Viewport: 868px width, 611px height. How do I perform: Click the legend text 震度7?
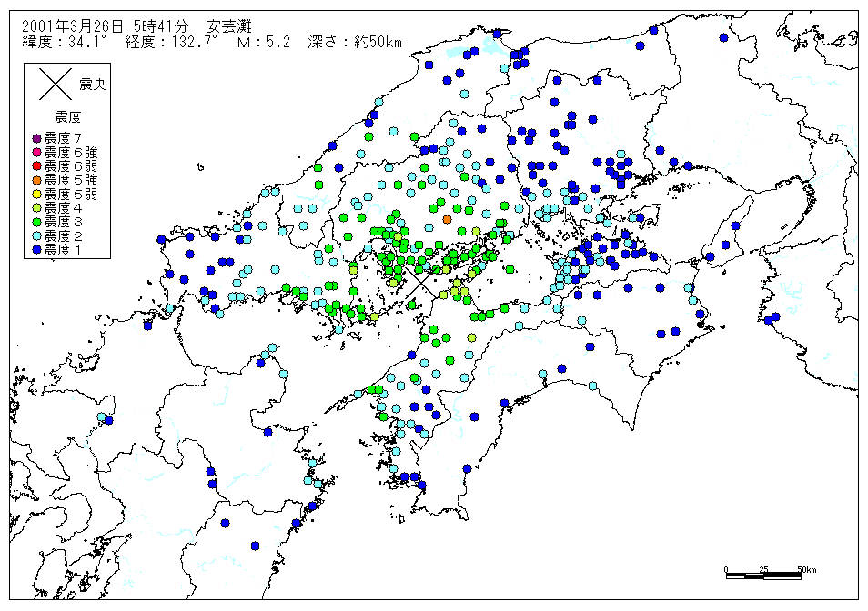(63, 137)
